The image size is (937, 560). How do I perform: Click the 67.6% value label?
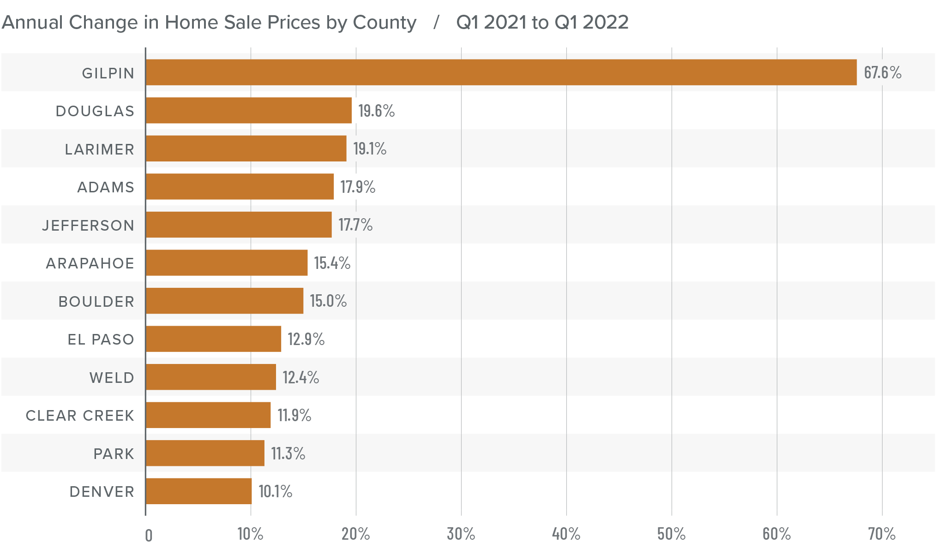click(882, 72)
